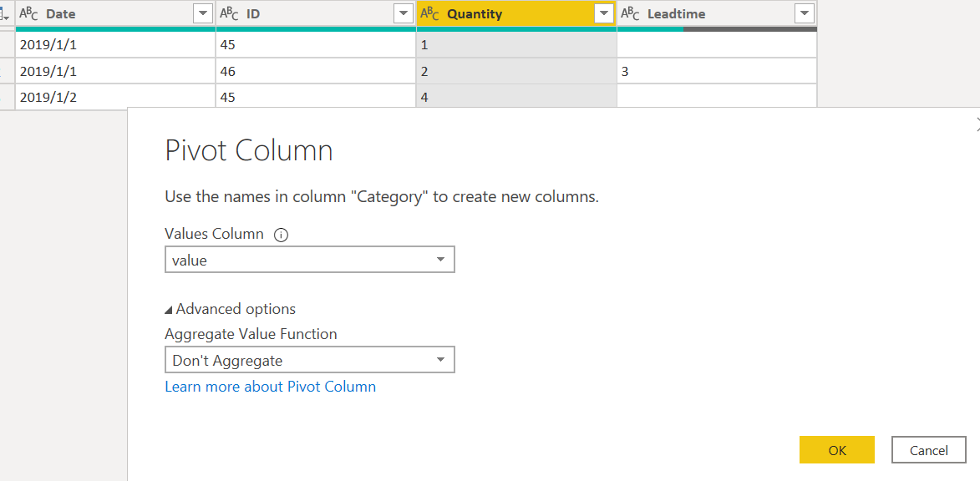The width and height of the screenshot is (980, 481).
Task: Click the Leadtime cell with value 3
Action: pos(717,71)
